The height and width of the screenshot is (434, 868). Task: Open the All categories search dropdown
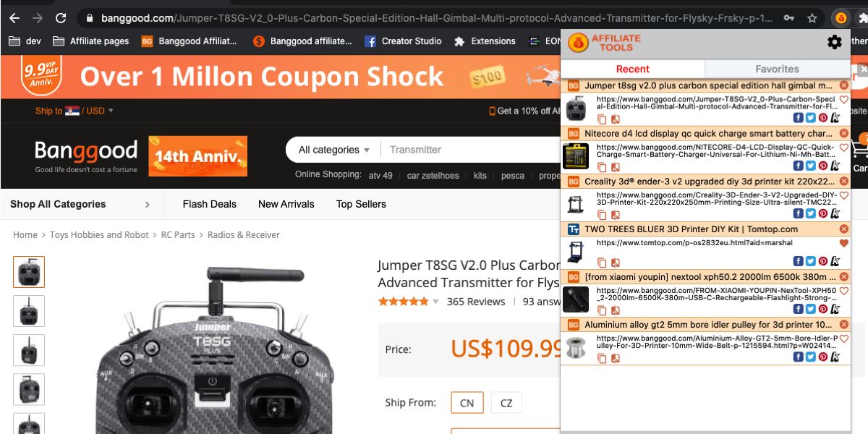click(334, 150)
